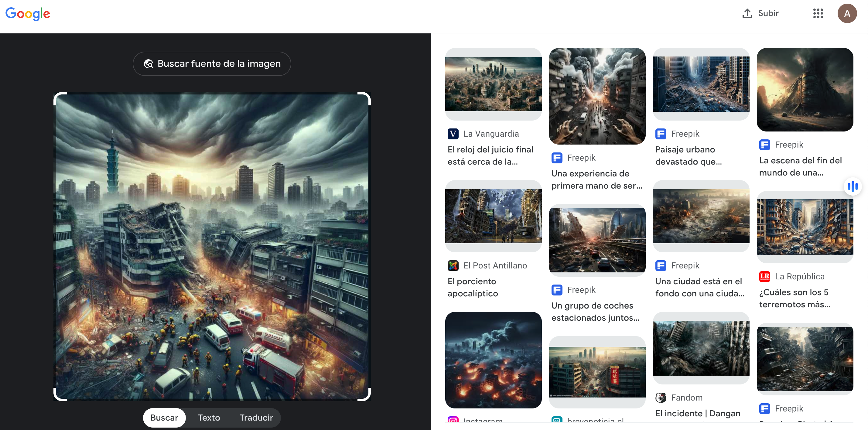Viewport: 868px width, 430px height.
Task: Open 'La escena del fin del mundo' result
Action: (x=800, y=166)
